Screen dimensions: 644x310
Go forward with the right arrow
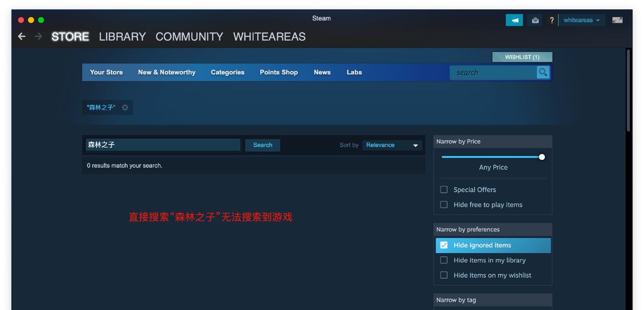(x=38, y=36)
